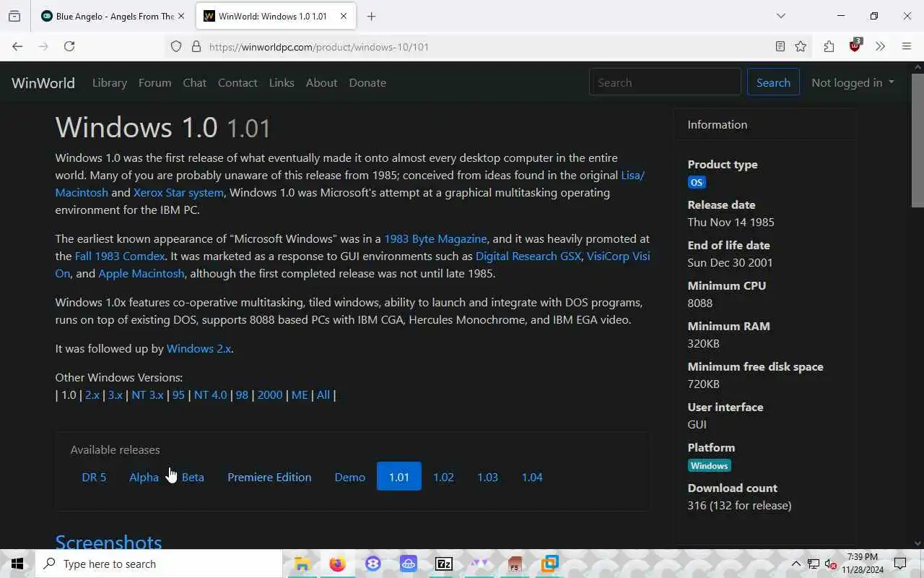Show All Windows versions link
Screen dimensions: 924x578
(x=323, y=394)
